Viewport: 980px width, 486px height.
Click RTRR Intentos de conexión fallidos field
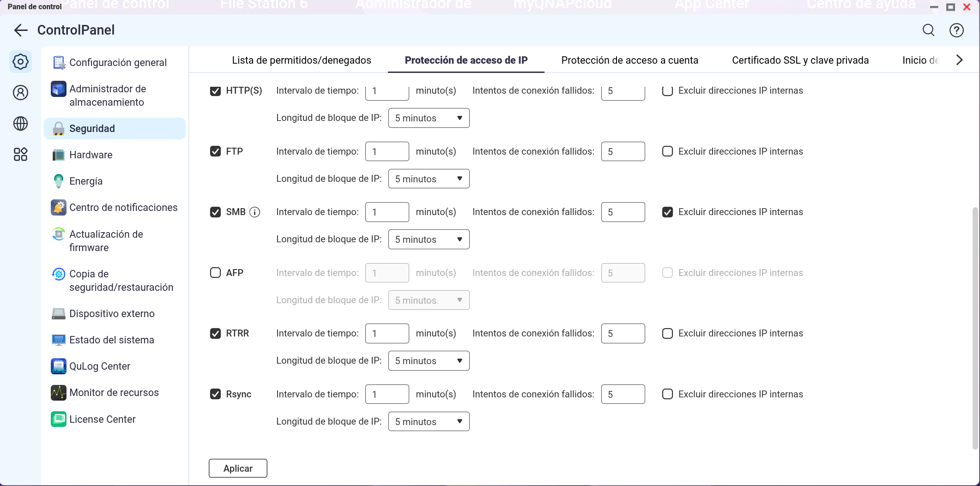(623, 334)
